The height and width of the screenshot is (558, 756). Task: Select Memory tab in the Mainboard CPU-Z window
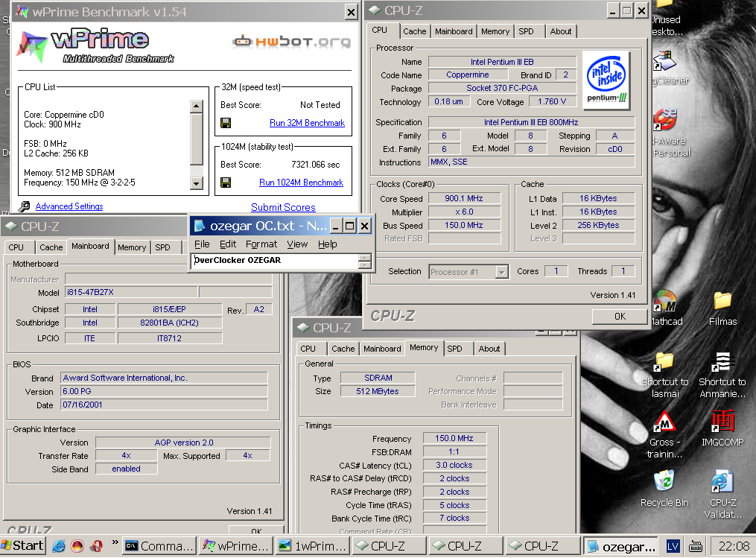point(132,247)
